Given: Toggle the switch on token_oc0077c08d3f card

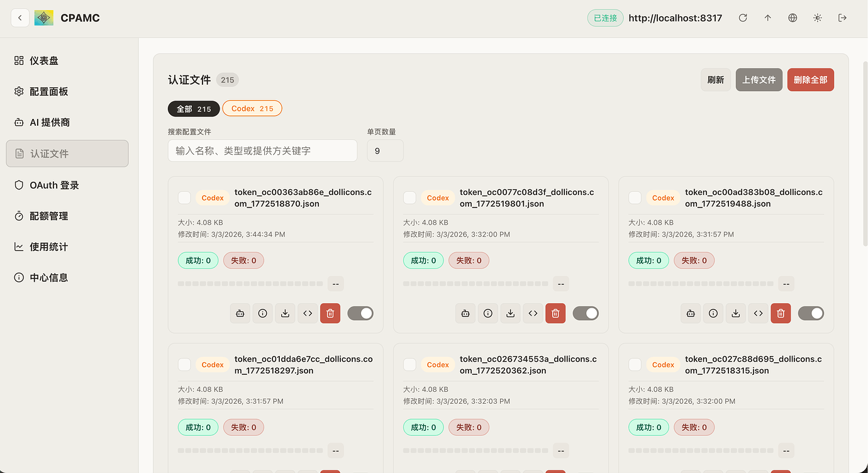Looking at the screenshot, I should [586, 313].
